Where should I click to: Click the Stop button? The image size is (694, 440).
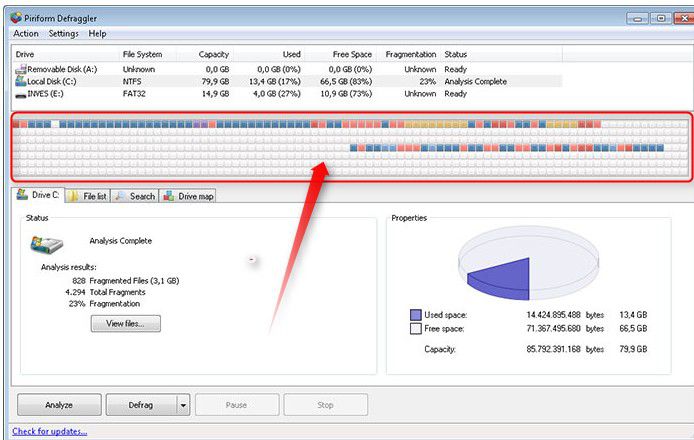[x=325, y=405]
